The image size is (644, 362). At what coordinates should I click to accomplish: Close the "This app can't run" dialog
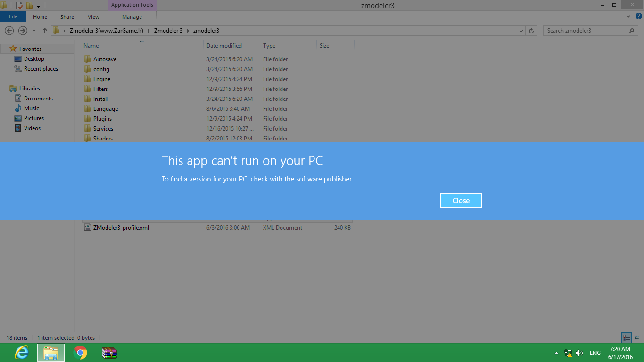[x=461, y=200]
